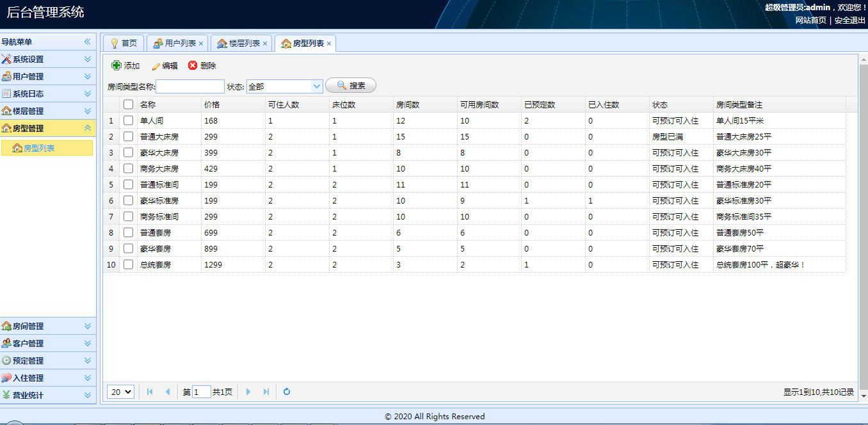Expand the 房间管理 panel chevron
This screenshot has width=868, height=425.
[88, 326]
